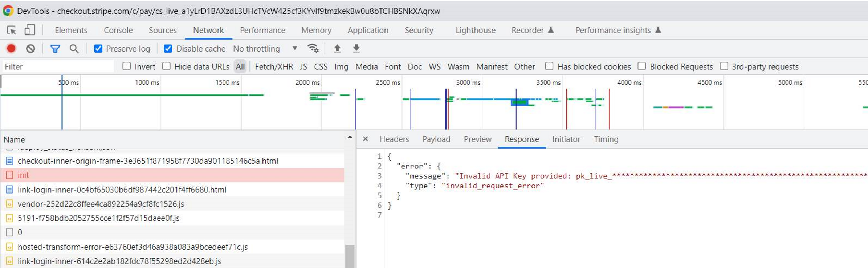Image resolution: width=868 pixels, height=268 pixels.
Task: Close the request details pane
Action: tap(366, 139)
